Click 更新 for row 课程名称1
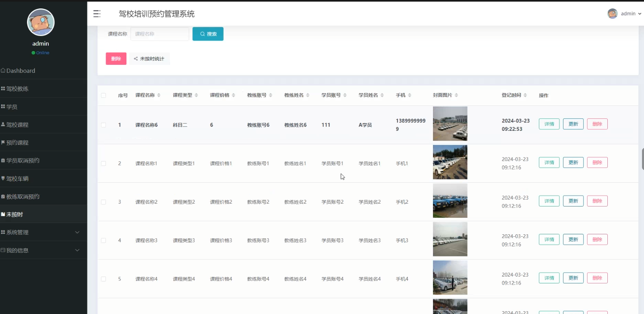This screenshot has height=314, width=644. 573,163
